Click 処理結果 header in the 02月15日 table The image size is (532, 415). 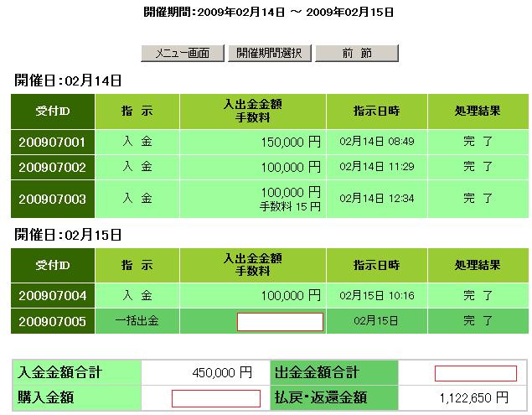(478, 265)
